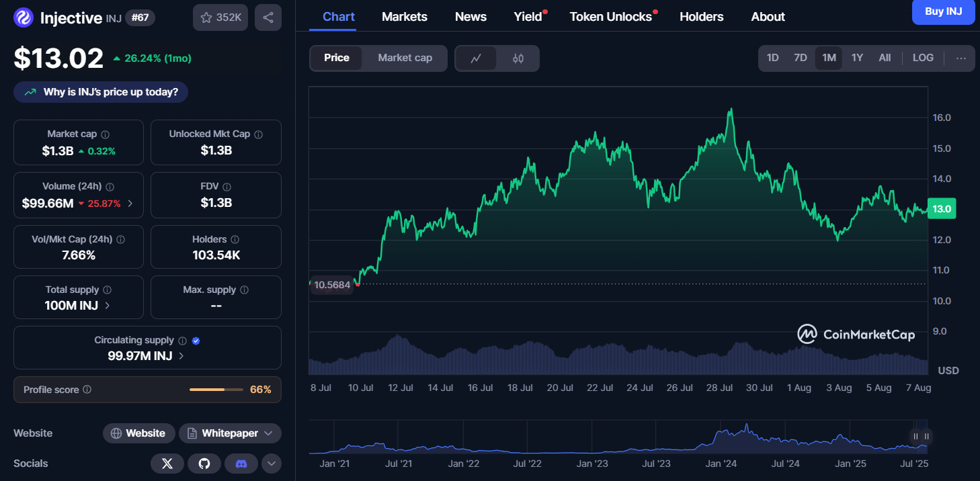Expand Circulating supply details arrow

[x=181, y=356]
